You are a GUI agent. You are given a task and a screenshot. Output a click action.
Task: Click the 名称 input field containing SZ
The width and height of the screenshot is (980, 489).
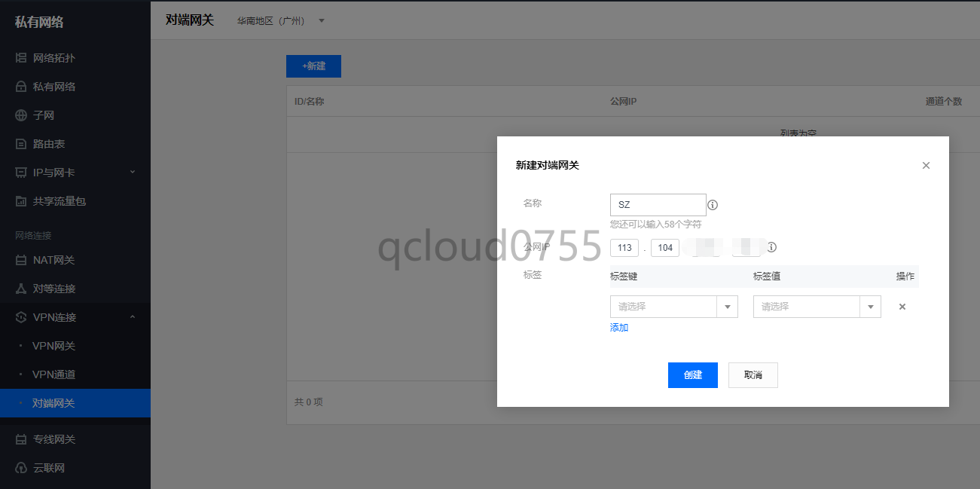pos(658,205)
